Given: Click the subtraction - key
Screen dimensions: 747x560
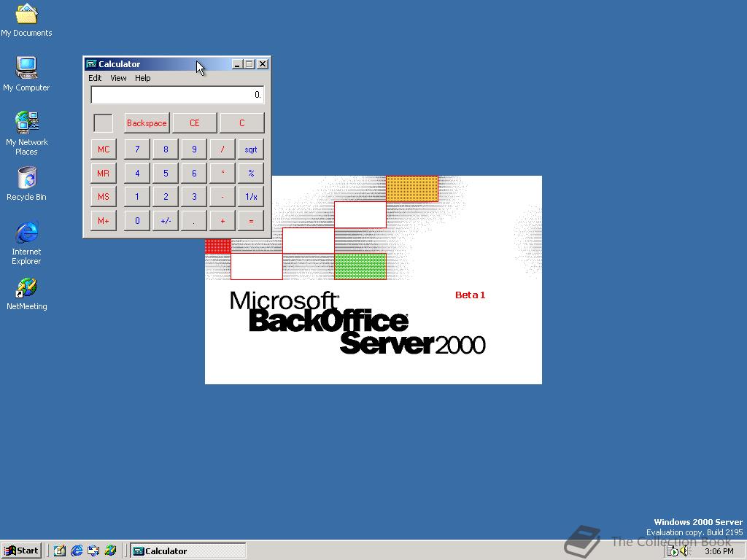Looking at the screenshot, I should 222,197.
